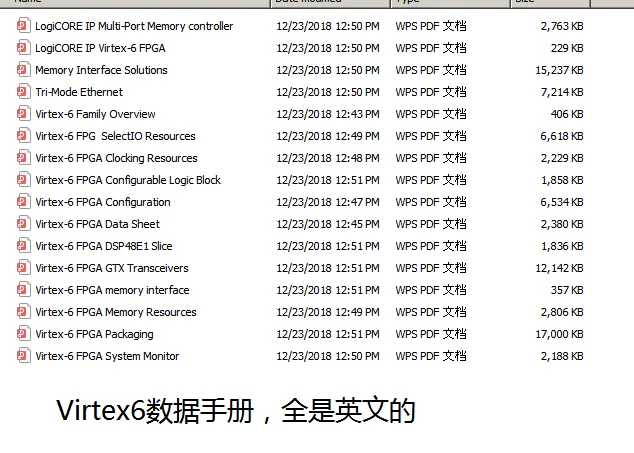Click PDF icon next to Tri-Mode Ethernet

click(23, 92)
